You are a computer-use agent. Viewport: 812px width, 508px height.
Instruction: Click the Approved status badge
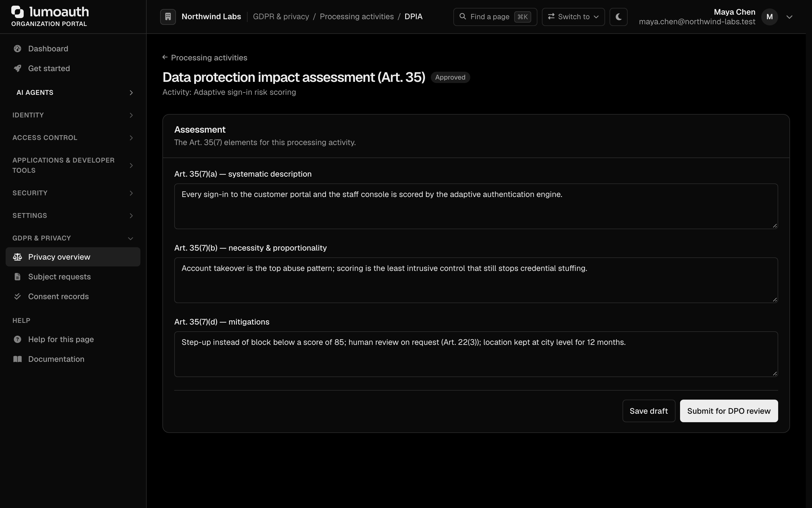[x=450, y=77]
